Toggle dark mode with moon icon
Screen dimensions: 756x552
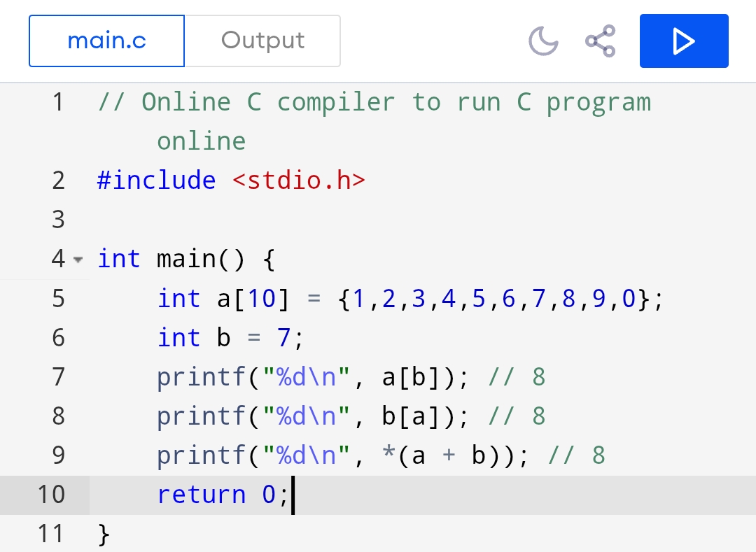(543, 41)
